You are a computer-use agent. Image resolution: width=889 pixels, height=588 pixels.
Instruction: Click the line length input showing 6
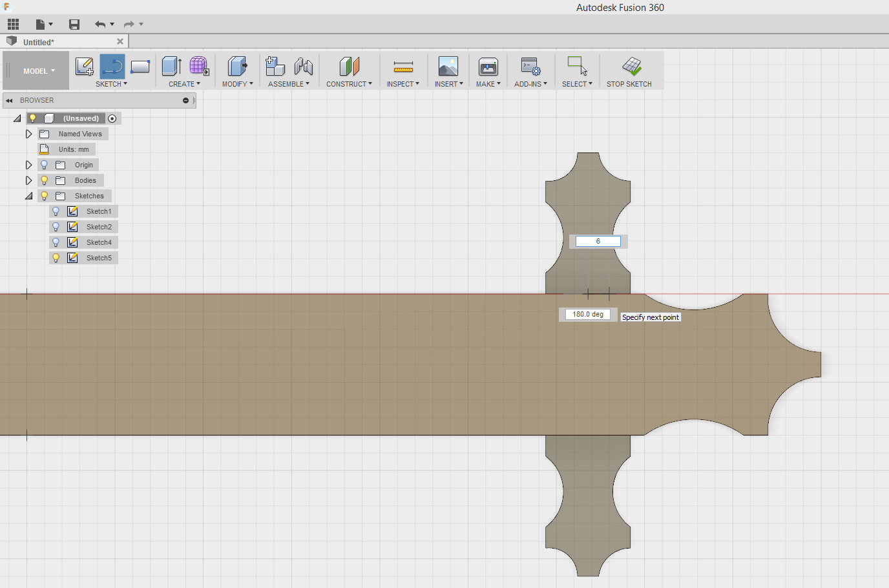click(598, 241)
